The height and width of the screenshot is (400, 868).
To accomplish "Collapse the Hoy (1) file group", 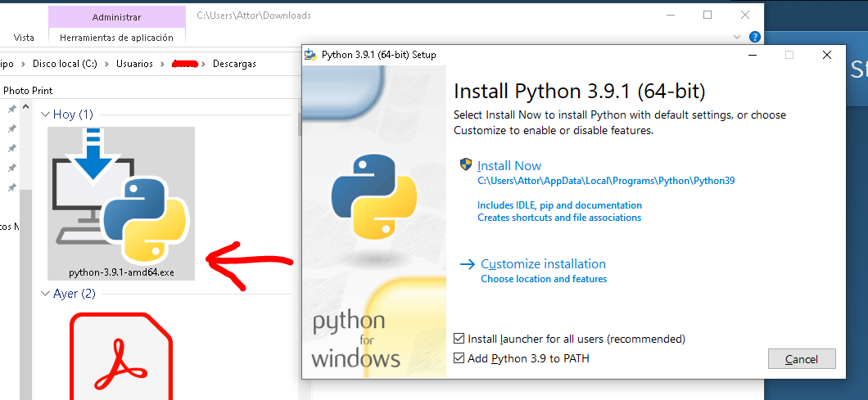I will point(46,115).
